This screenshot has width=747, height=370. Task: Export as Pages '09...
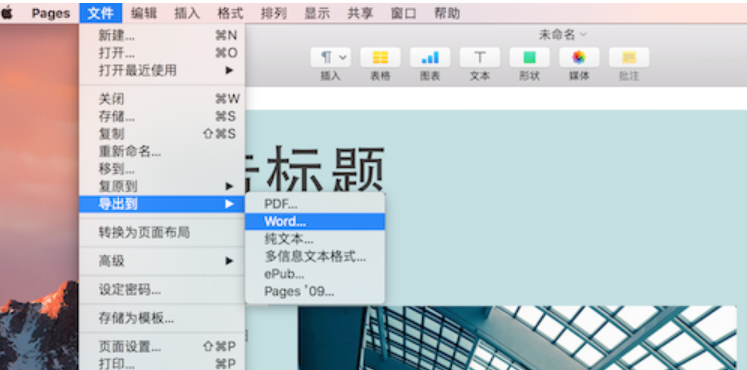pos(315,291)
